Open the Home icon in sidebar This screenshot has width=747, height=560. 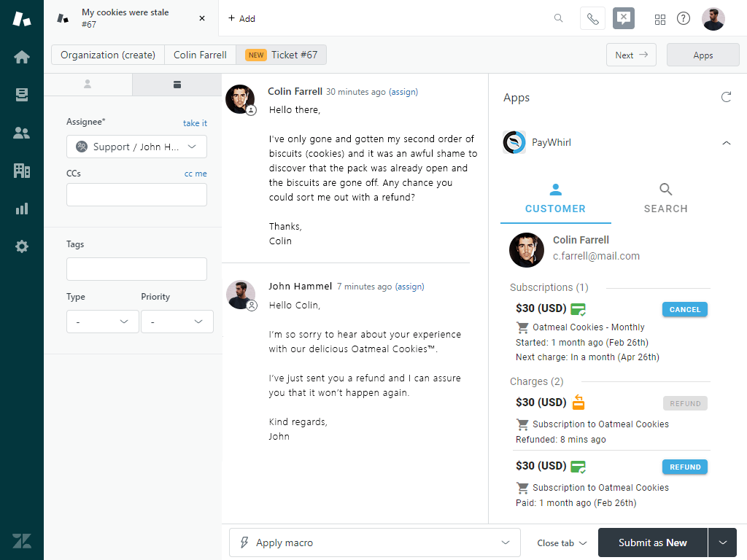pyautogui.click(x=22, y=57)
